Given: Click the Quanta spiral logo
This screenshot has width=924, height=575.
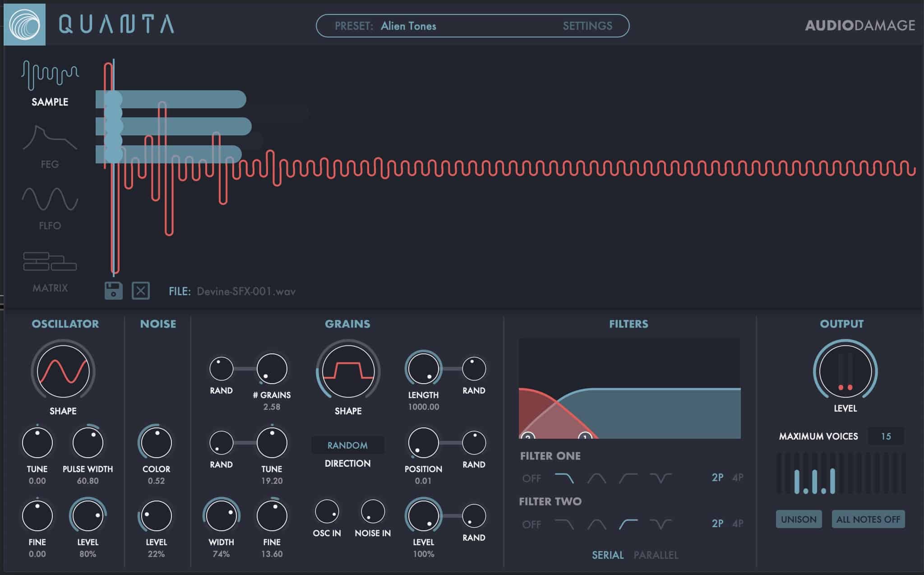Looking at the screenshot, I should (x=25, y=24).
